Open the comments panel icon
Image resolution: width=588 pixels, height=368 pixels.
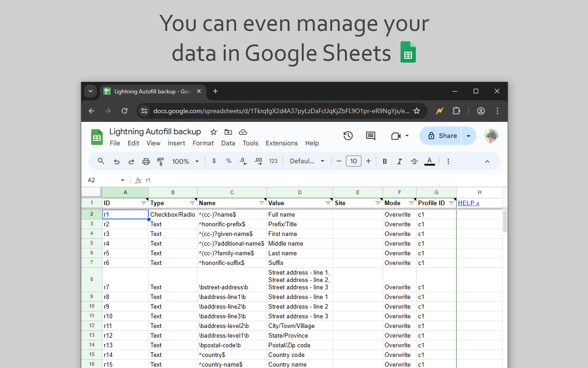371,136
